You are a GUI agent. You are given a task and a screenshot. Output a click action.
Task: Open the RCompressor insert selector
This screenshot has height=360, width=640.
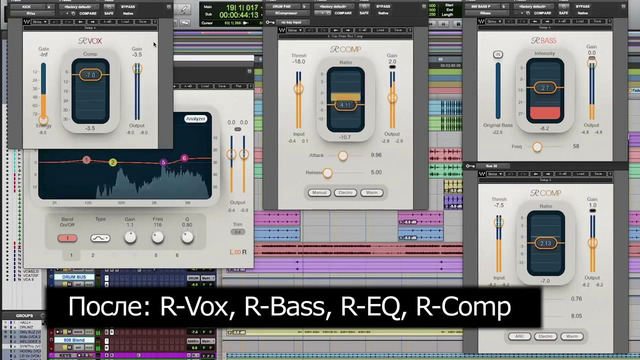click(x=288, y=13)
